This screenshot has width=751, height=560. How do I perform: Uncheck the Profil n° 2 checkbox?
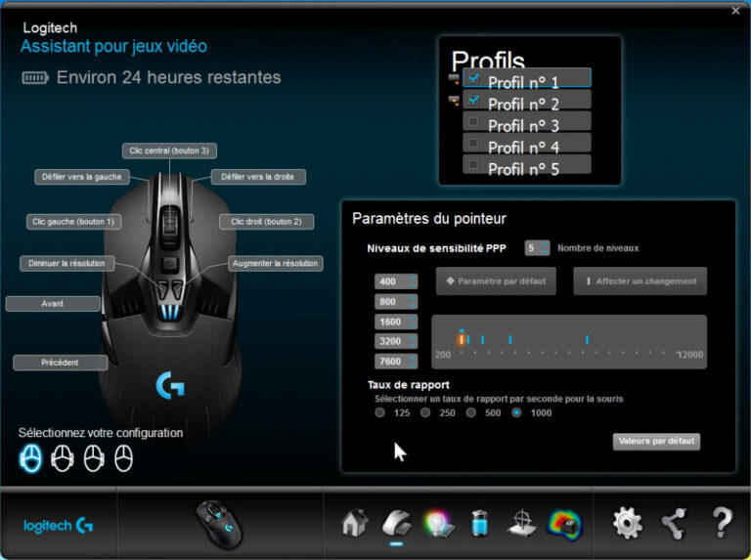click(473, 100)
